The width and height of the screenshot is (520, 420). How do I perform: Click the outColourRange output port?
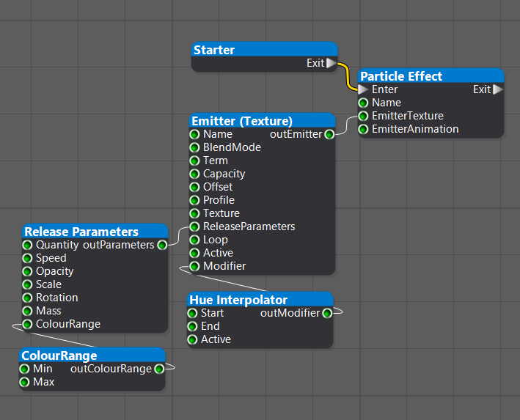tap(159, 369)
